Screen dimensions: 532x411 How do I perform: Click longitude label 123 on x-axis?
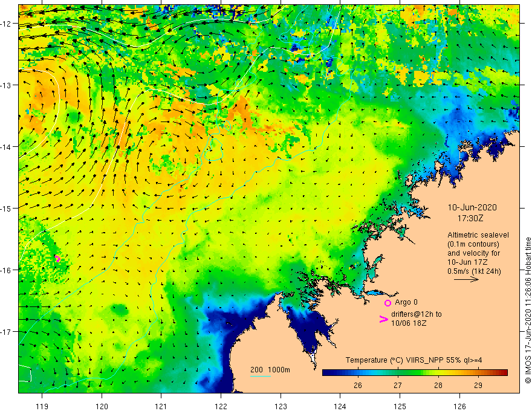(x=281, y=406)
